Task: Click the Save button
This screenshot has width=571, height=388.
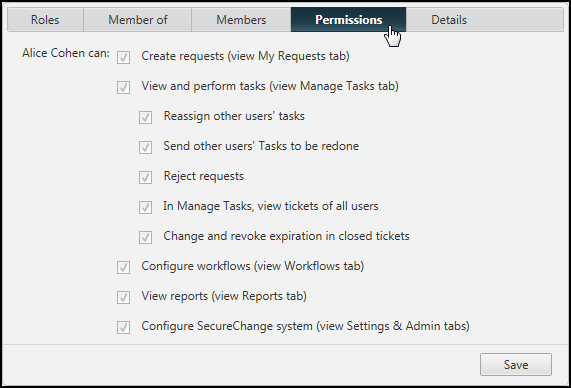Action: click(516, 364)
